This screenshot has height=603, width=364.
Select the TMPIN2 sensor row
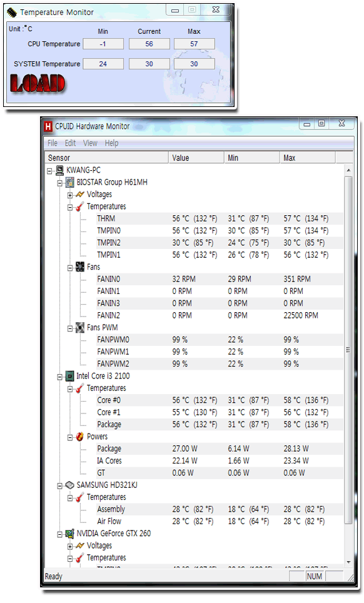220,243
